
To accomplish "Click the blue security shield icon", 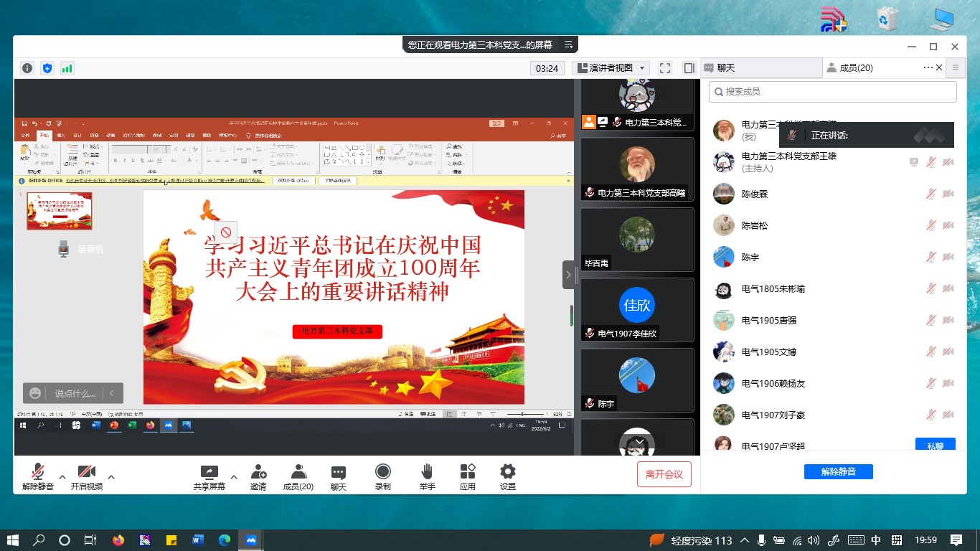I will [47, 68].
